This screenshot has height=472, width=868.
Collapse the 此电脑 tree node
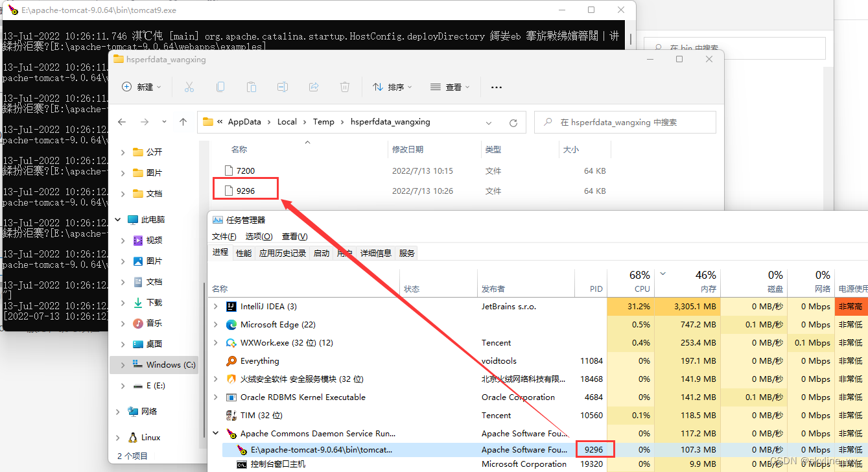[117, 220]
